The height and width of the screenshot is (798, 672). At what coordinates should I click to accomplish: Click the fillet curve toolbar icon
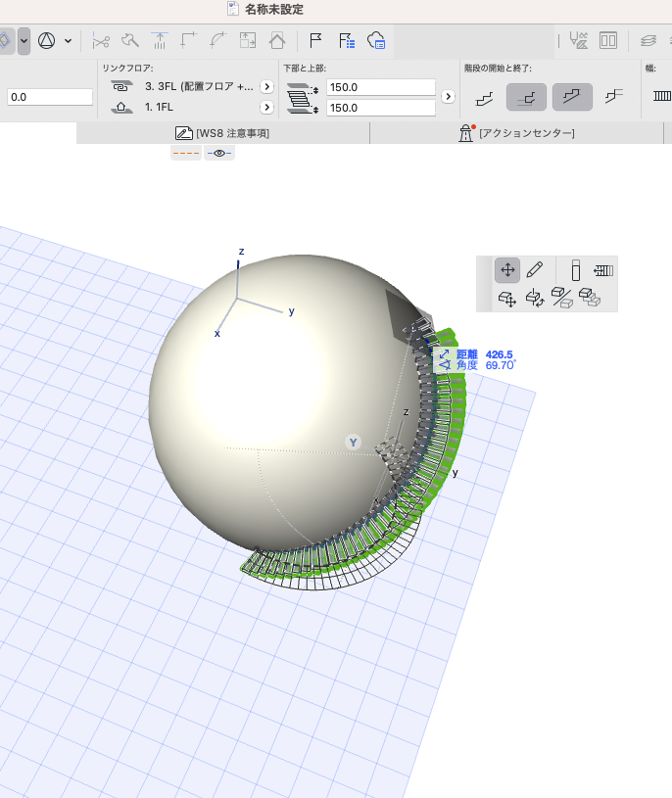click(217, 40)
